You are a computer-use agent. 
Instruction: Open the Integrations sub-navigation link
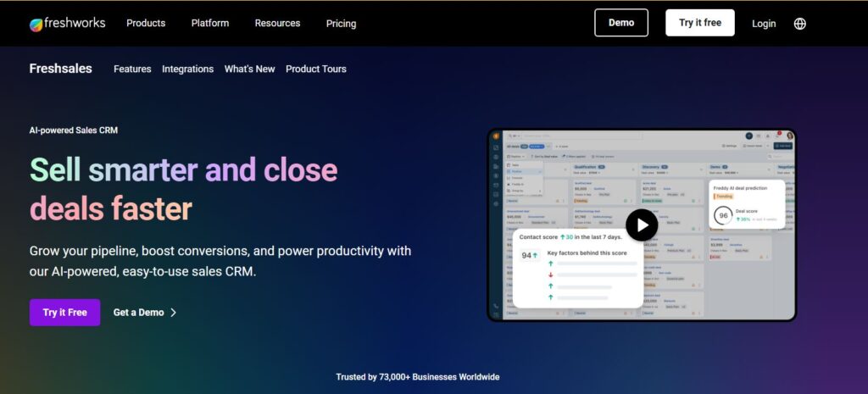click(x=187, y=69)
